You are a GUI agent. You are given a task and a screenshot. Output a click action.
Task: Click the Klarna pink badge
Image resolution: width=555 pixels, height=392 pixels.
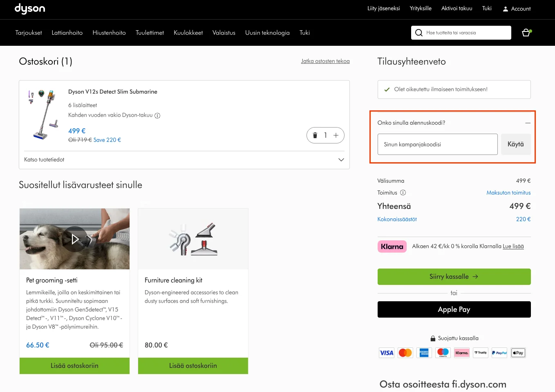[x=392, y=246]
